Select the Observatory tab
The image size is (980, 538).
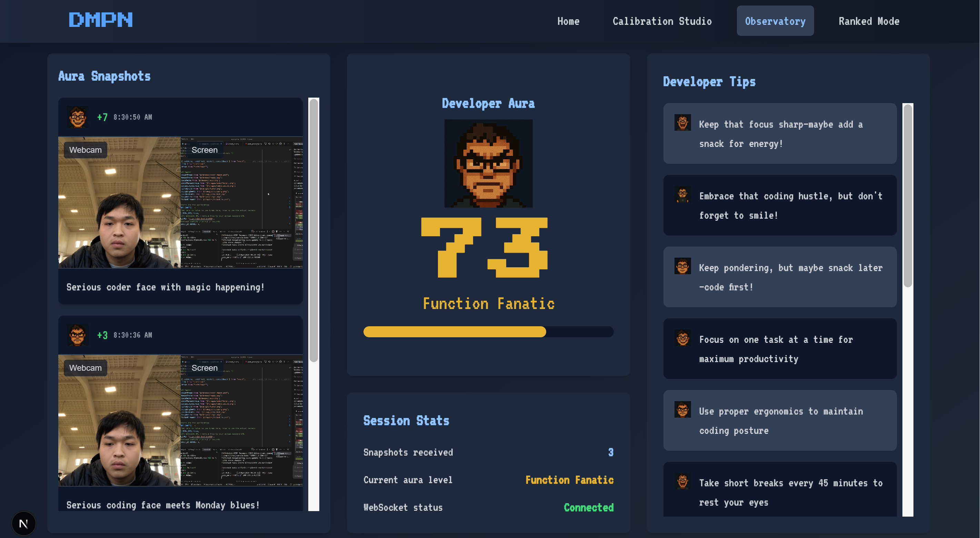click(x=775, y=21)
